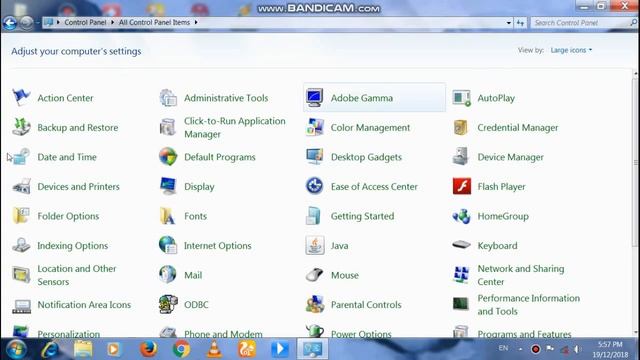Show hidden system tray icons arrow
The width and height of the screenshot is (640, 360).
pos(520,349)
